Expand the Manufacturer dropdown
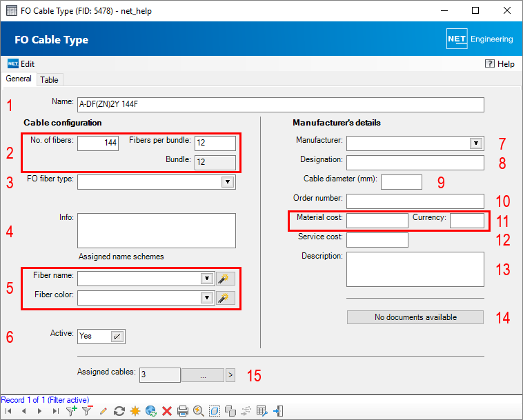Viewport: 523px width, 420px height. (476, 143)
